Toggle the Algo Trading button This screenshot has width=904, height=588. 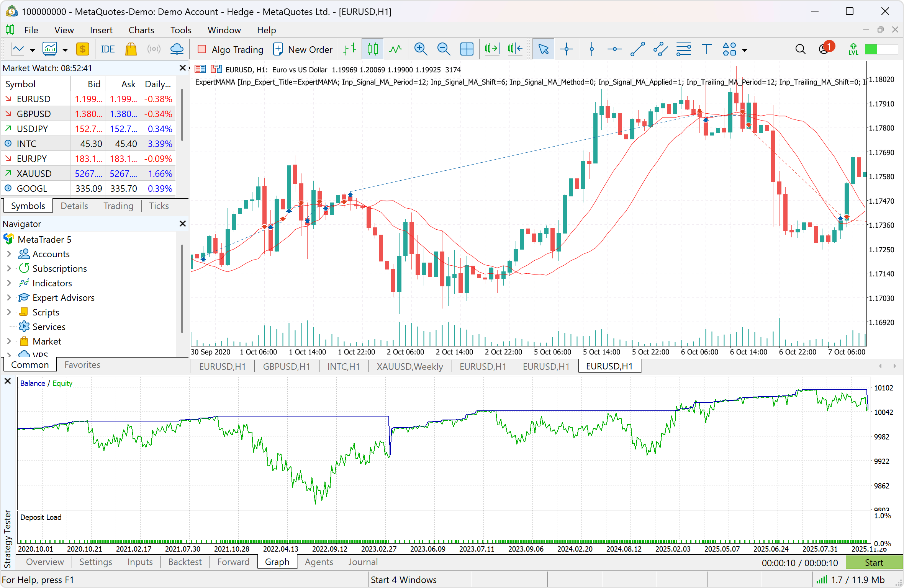[x=230, y=49]
